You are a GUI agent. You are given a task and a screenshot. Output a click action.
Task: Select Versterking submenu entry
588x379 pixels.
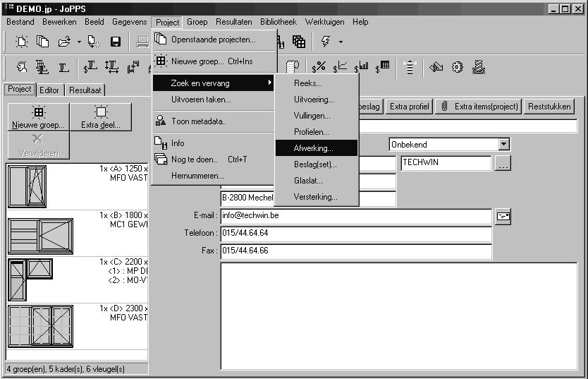317,197
